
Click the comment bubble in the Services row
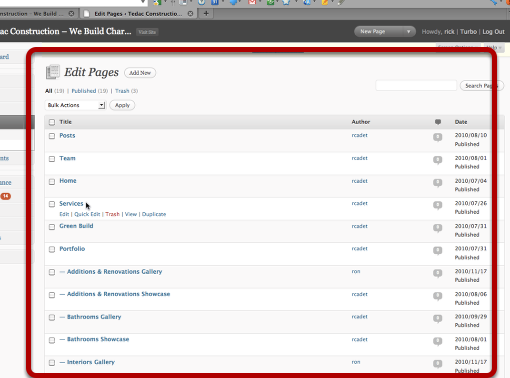click(437, 205)
